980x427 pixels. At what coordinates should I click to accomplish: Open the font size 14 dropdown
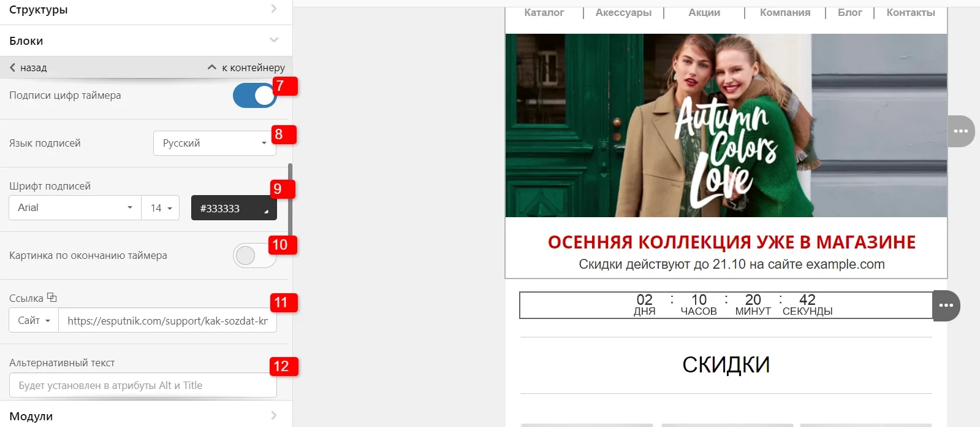(x=161, y=207)
